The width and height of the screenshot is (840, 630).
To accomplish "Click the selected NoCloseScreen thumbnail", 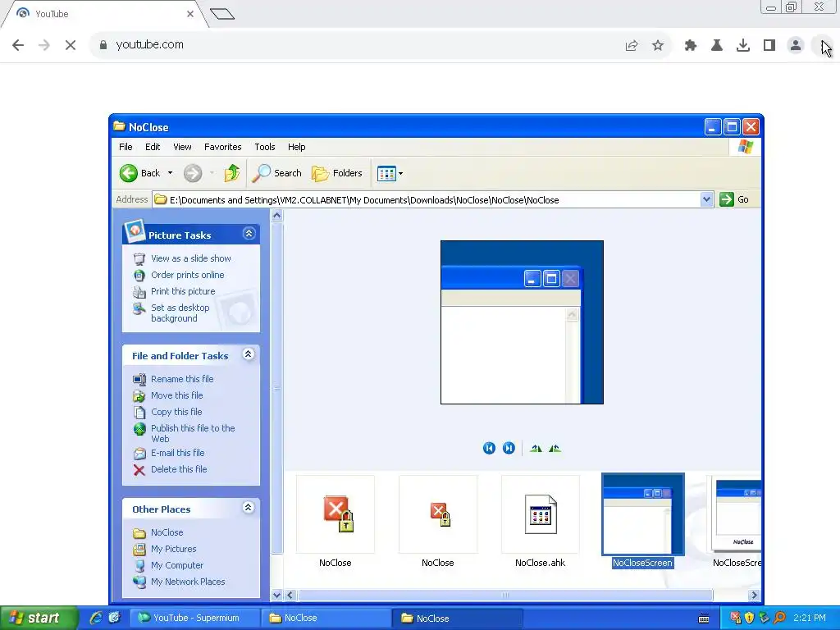I will pyautogui.click(x=643, y=514).
